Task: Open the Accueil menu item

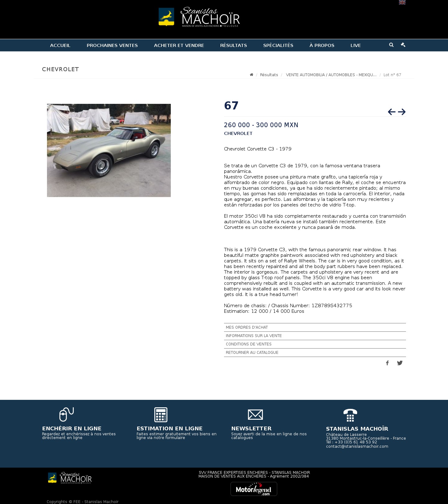Action: pos(60,45)
